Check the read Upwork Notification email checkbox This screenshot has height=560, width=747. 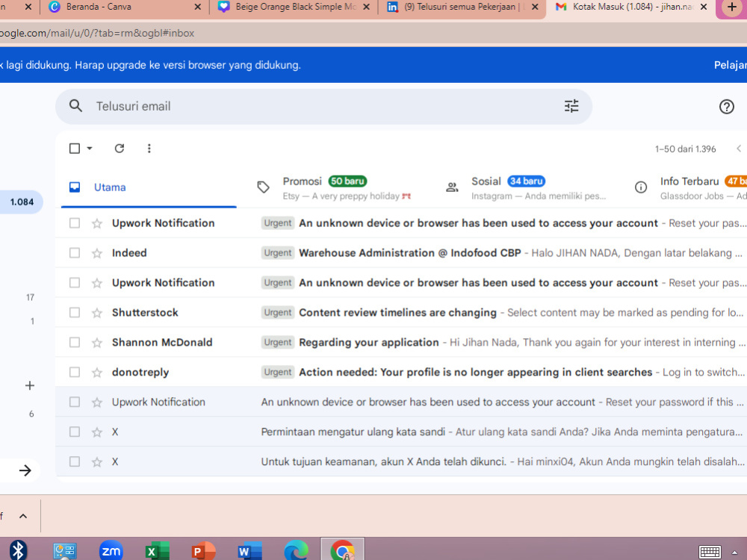tap(75, 402)
